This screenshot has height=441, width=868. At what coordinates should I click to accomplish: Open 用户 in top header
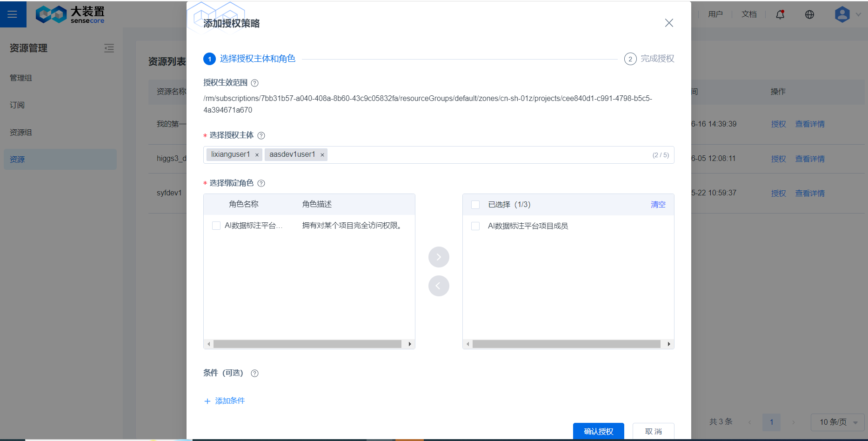point(715,14)
